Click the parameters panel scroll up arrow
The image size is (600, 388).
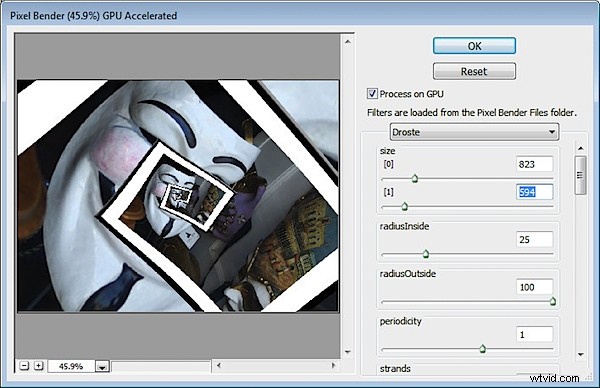(x=580, y=148)
